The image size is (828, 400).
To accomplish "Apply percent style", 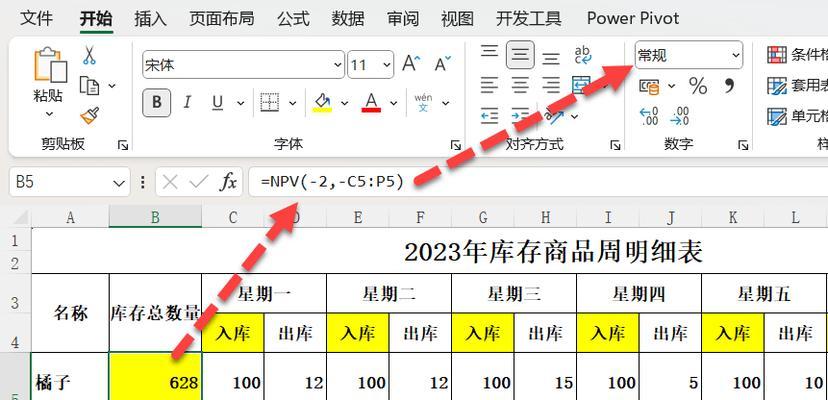I will tap(698, 86).
